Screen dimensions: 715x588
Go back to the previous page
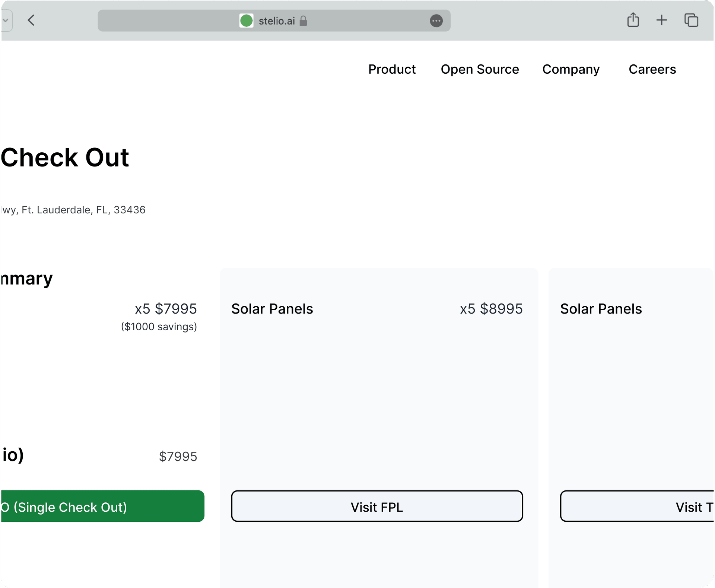[31, 20]
